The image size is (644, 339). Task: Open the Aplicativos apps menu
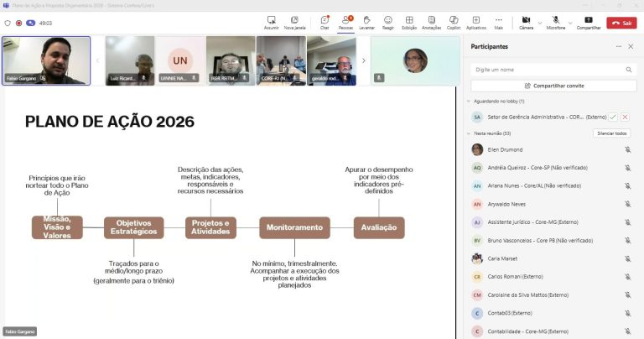[476, 22]
